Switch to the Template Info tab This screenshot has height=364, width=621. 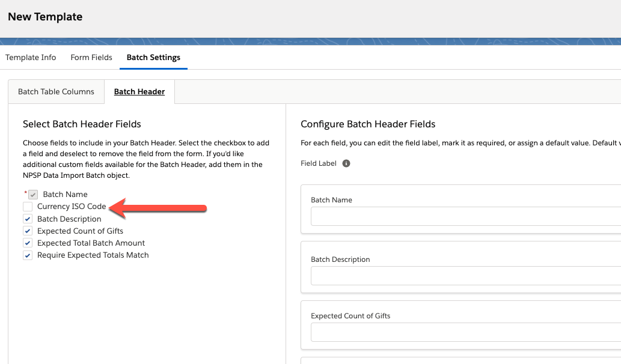31,57
